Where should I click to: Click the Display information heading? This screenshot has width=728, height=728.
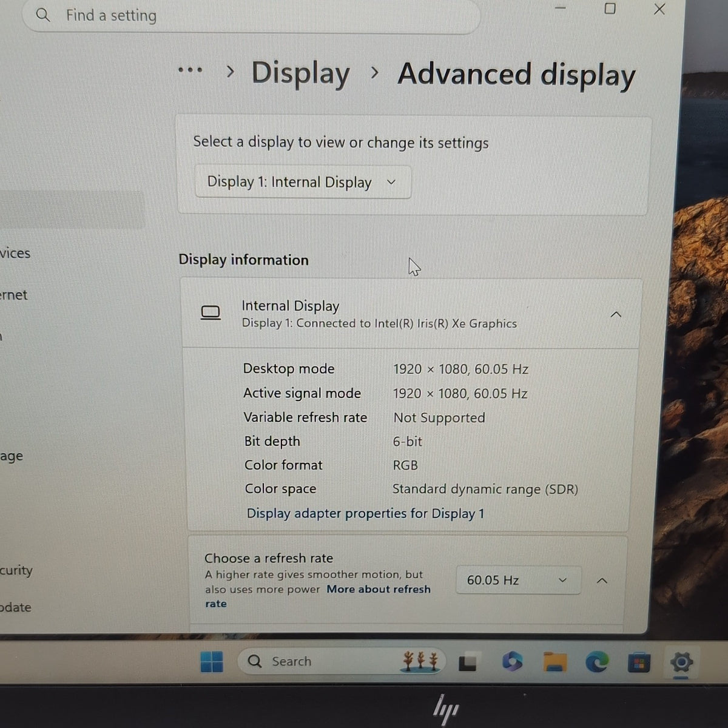pos(243,260)
